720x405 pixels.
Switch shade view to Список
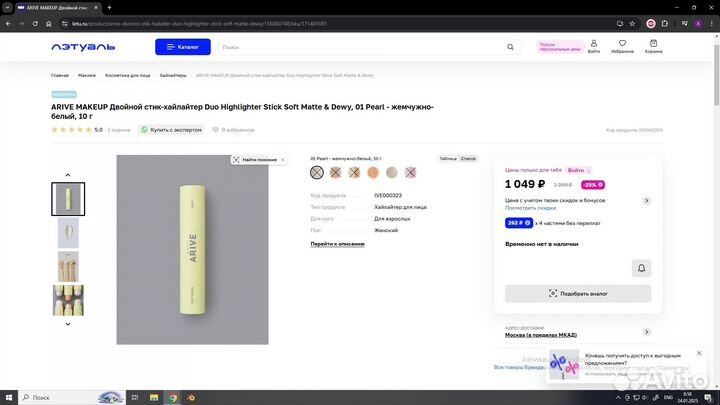(x=468, y=158)
